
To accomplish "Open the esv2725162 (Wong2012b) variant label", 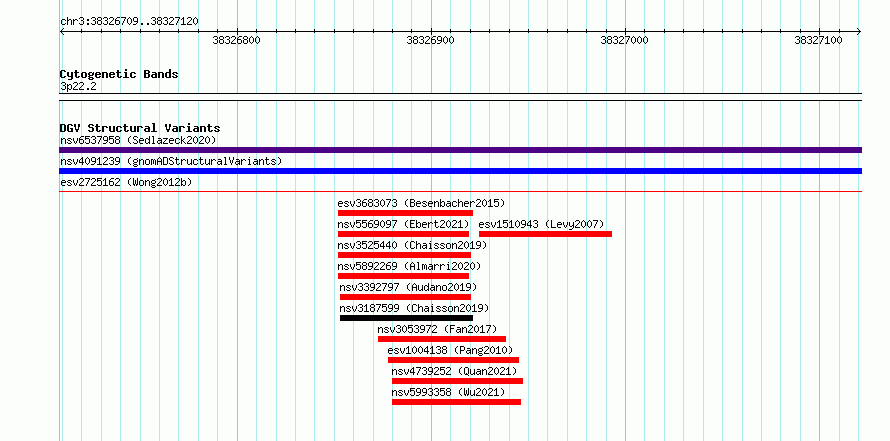I will click(126, 182).
